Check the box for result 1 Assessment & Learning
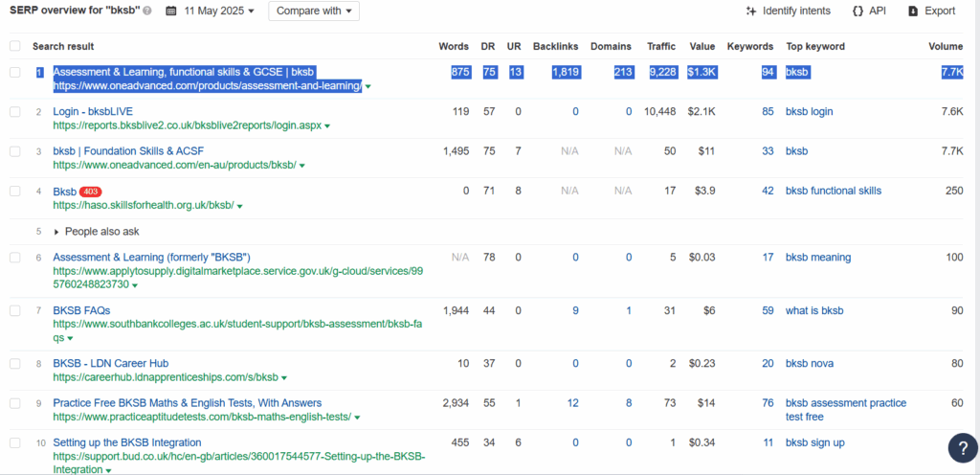Viewport: 980px width, 475px height. pos(15,73)
